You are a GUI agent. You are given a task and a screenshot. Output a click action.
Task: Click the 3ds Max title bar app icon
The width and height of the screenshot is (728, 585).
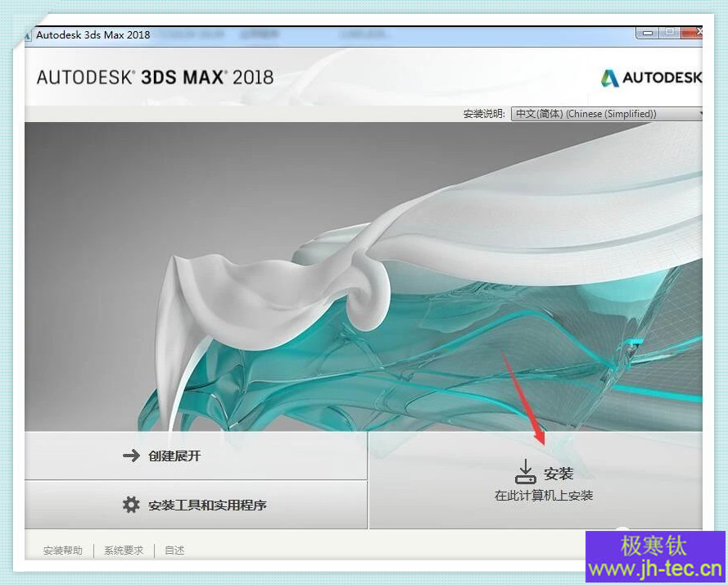click(28, 35)
